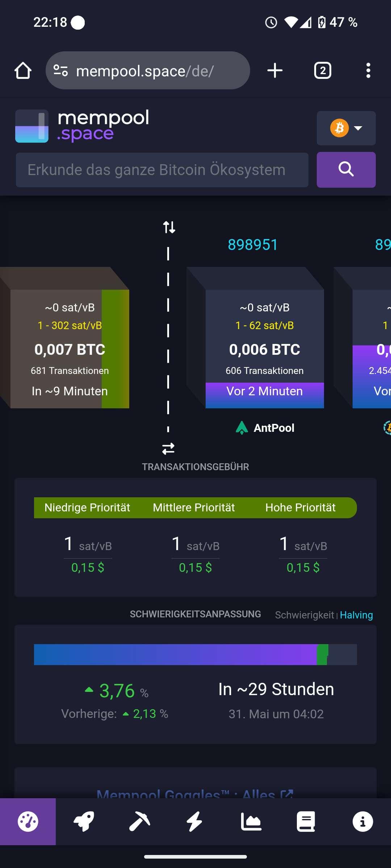Focus the Bitcoin Ökosystem search field
The image size is (391, 868).
pyautogui.click(x=162, y=170)
